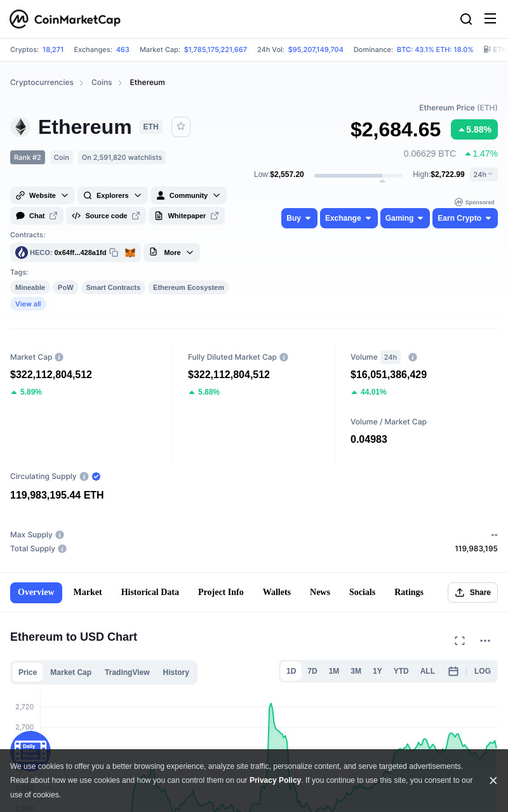Show Max Supply info icon
The height and width of the screenshot is (812, 508).
[60, 535]
